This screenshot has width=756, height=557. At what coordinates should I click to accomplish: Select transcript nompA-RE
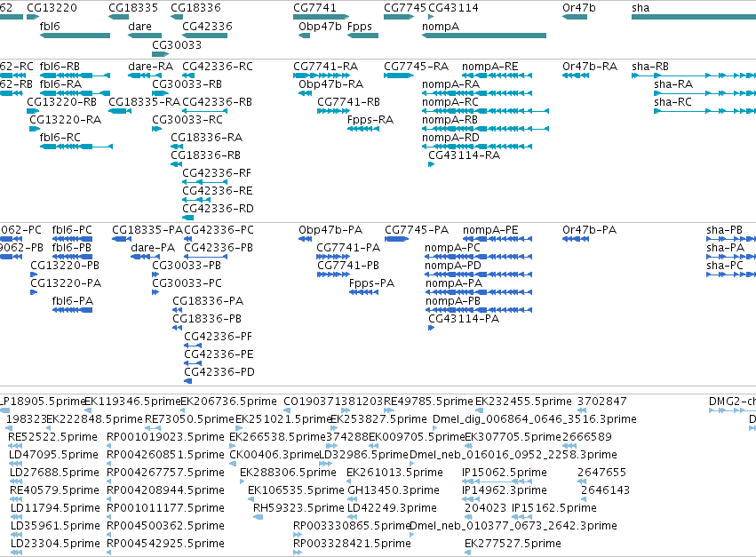[x=489, y=66]
